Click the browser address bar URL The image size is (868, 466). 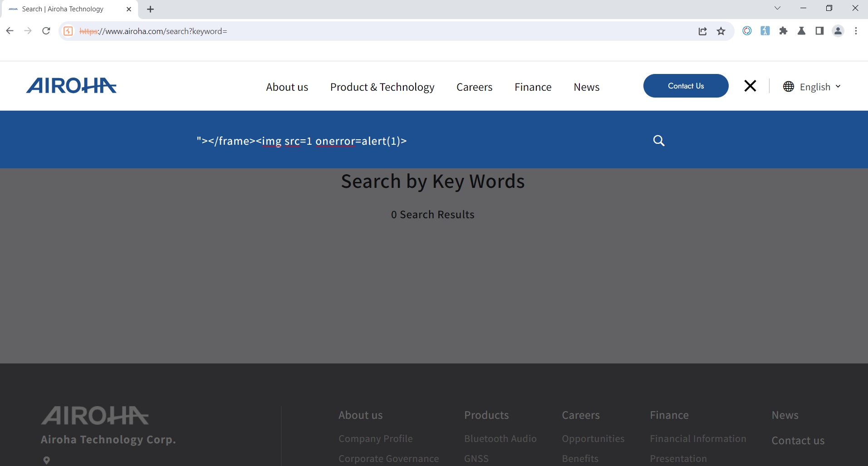coord(153,31)
